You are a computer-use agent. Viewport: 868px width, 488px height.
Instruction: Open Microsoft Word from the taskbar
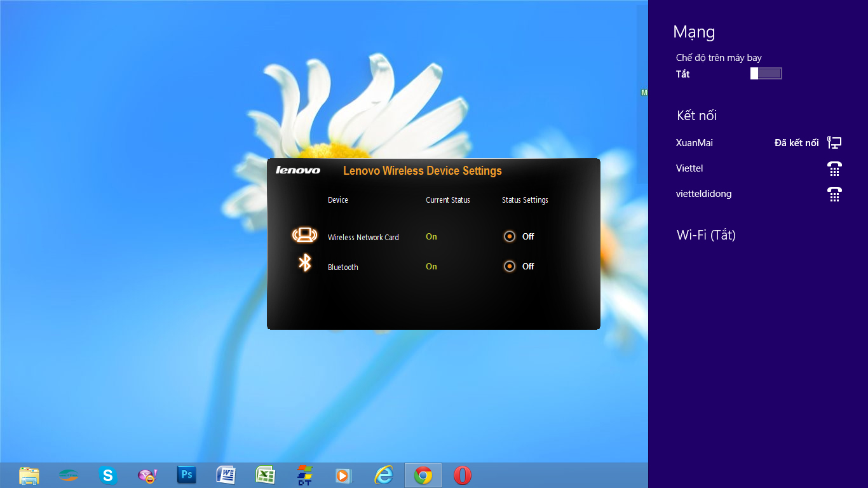[226, 475]
